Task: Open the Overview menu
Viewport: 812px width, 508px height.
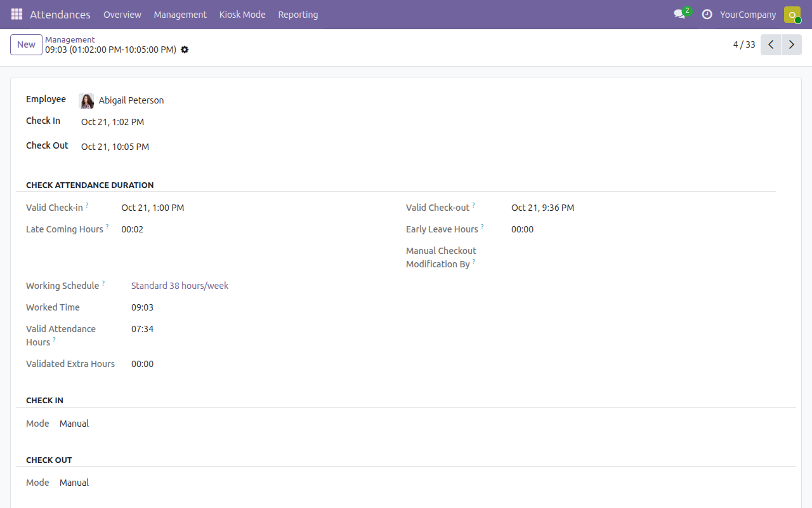Action: 122,15
